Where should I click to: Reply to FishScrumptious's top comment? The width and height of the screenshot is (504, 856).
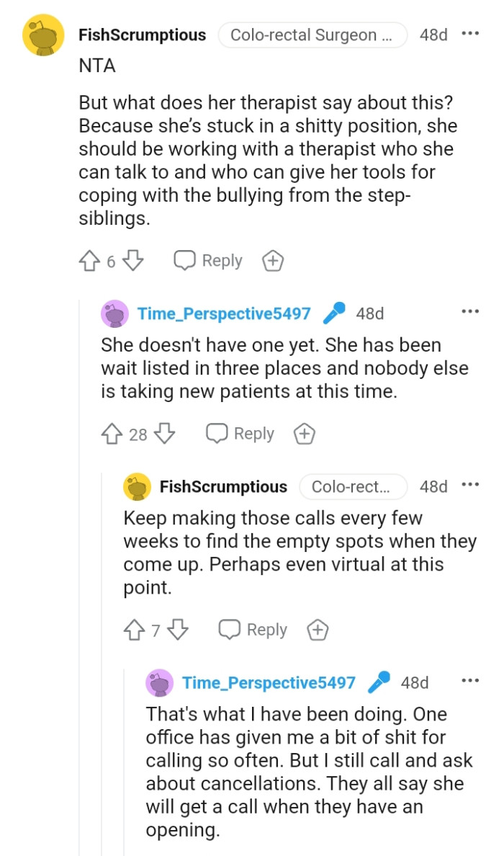tap(207, 261)
